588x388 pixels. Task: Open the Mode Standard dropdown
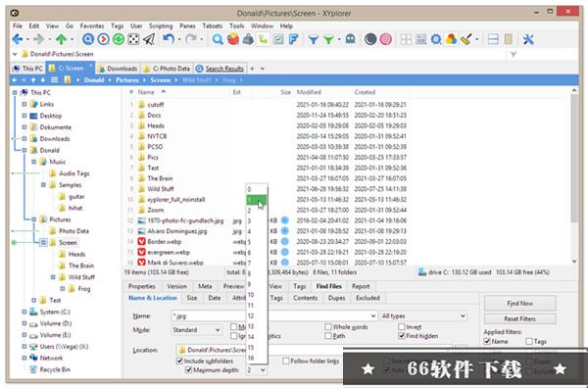[x=196, y=330]
